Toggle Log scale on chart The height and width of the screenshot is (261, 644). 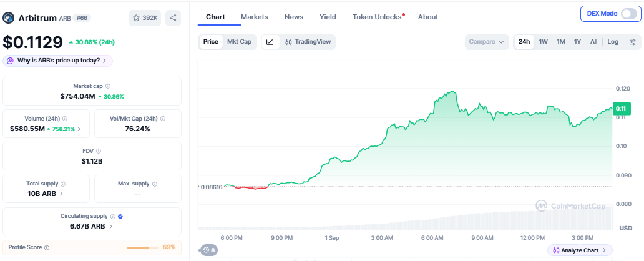click(613, 42)
